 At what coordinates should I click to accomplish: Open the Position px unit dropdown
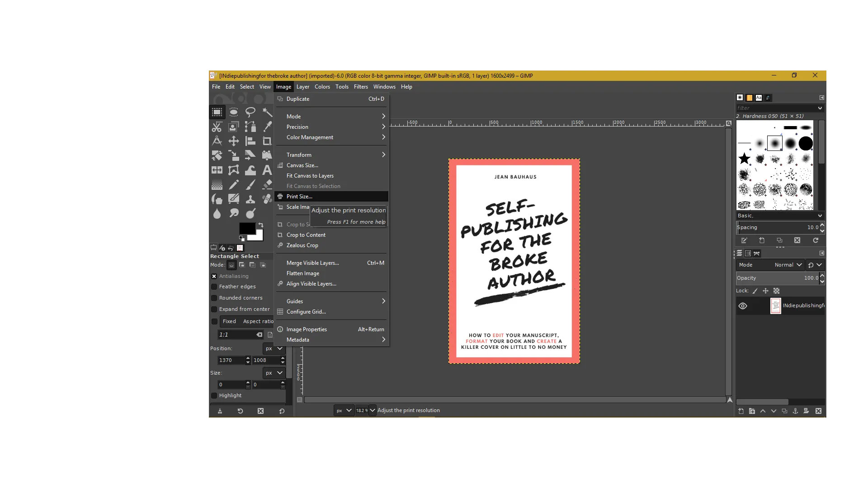pyautogui.click(x=274, y=348)
